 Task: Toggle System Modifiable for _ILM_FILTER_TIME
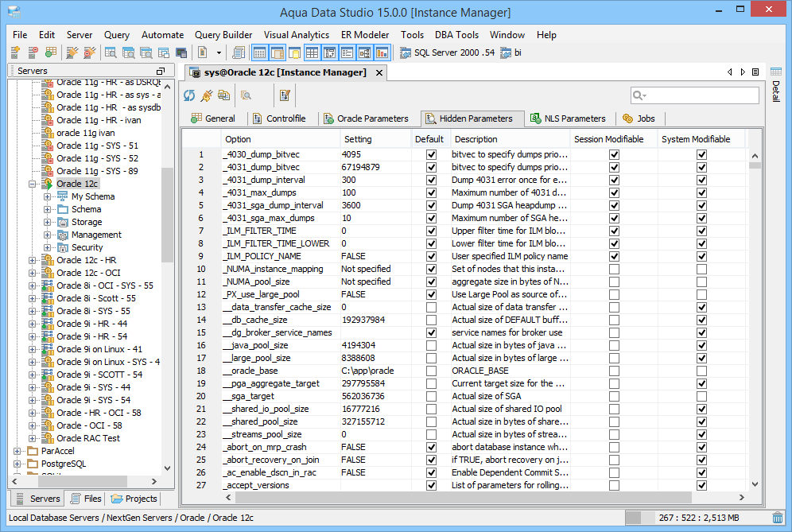tap(701, 231)
